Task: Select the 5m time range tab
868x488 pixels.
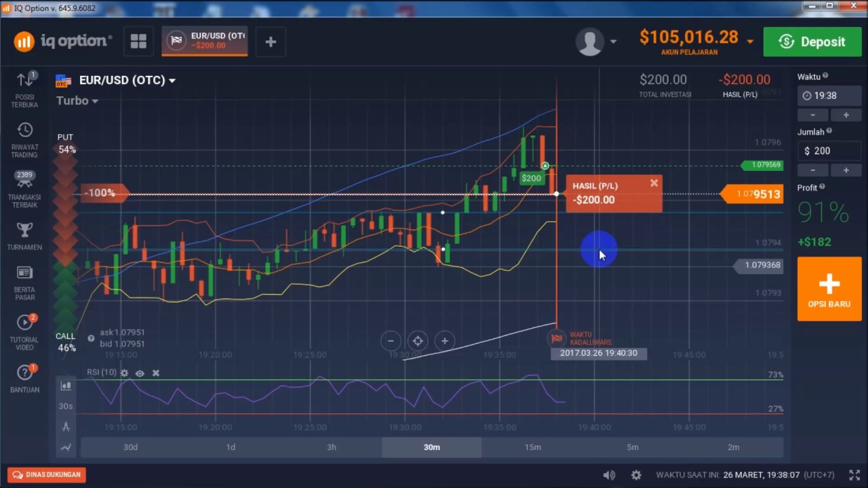Action: tap(633, 447)
